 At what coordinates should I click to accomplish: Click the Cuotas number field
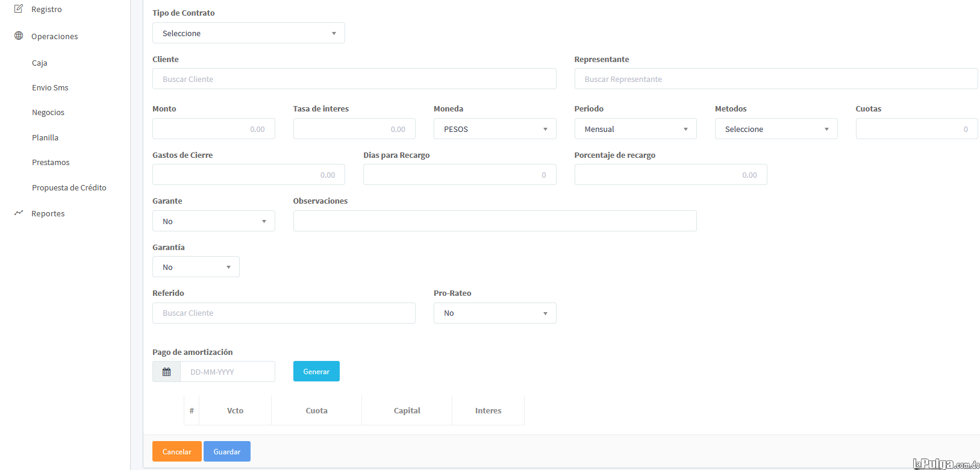(x=917, y=129)
